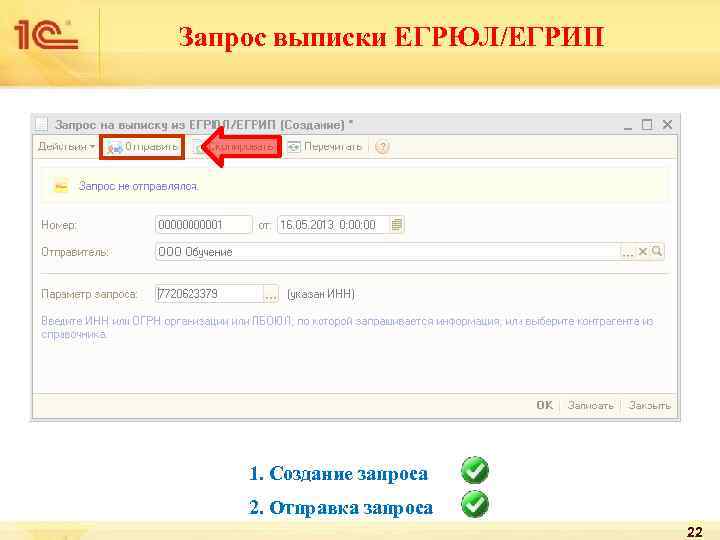Click the OK button
The height and width of the screenshot is (540, 720).
coord(545,405)
